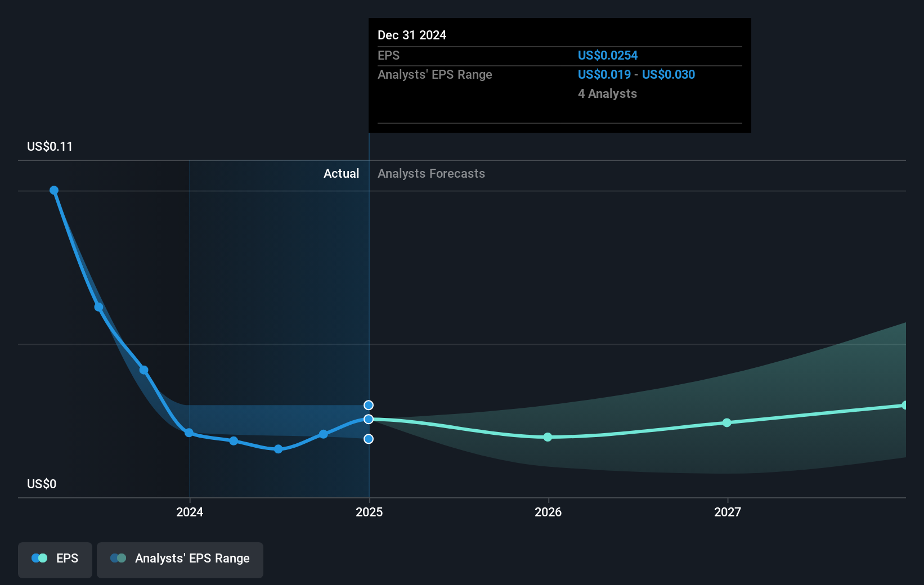Toggle the Analysts' EPS Range legend chip
924x585 pixels.
180,560
